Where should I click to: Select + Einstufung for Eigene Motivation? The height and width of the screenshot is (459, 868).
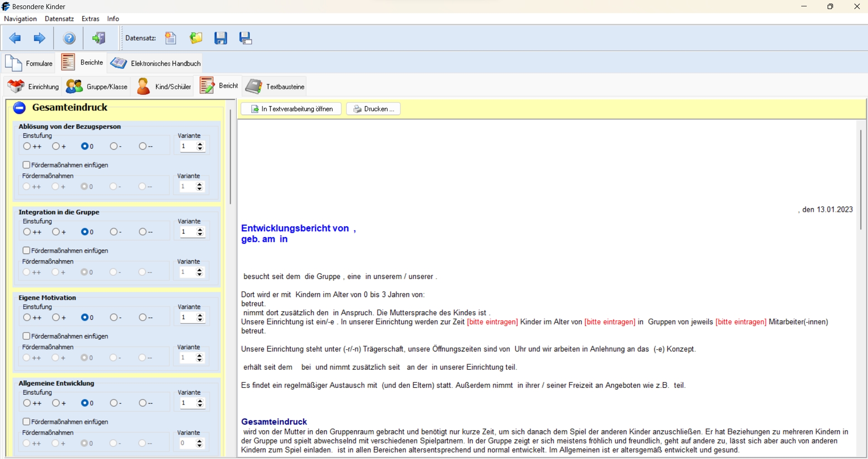pyautogui.click(x=56, y=317)
